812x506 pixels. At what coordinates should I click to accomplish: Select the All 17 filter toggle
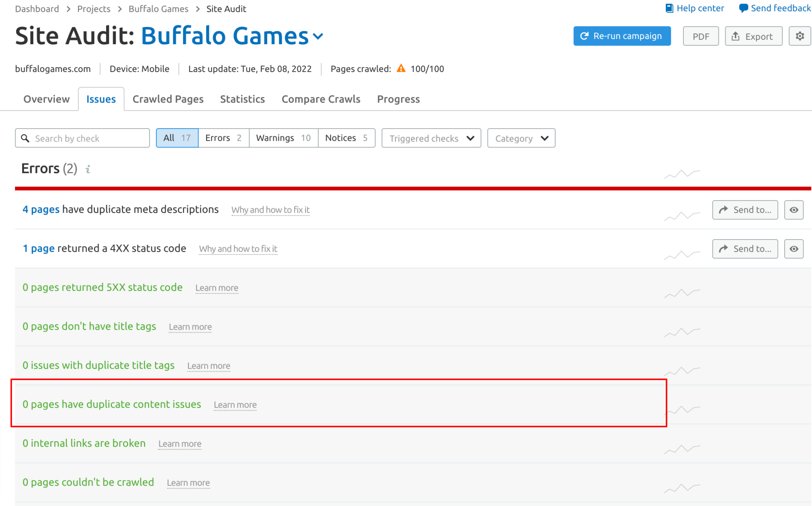(x=176, y=138)
